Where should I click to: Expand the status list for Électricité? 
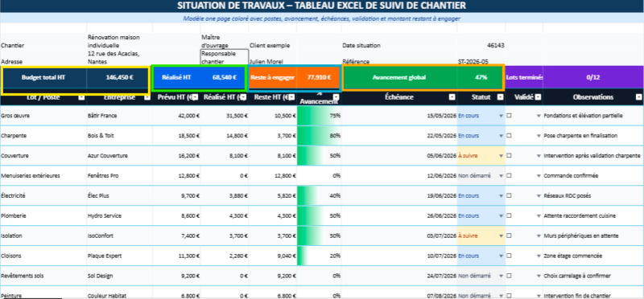tap(501, 196)
